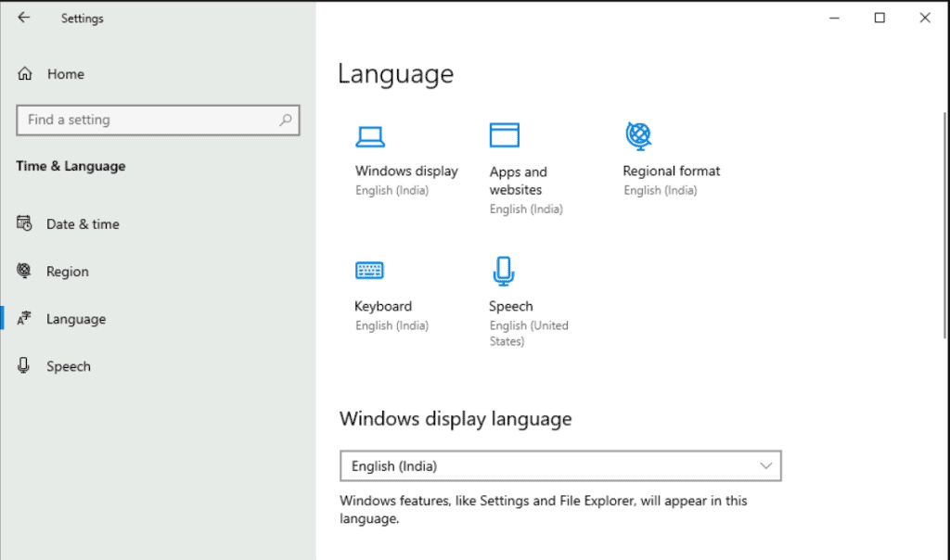Click the Regional format globe icon

pos(638,135)
